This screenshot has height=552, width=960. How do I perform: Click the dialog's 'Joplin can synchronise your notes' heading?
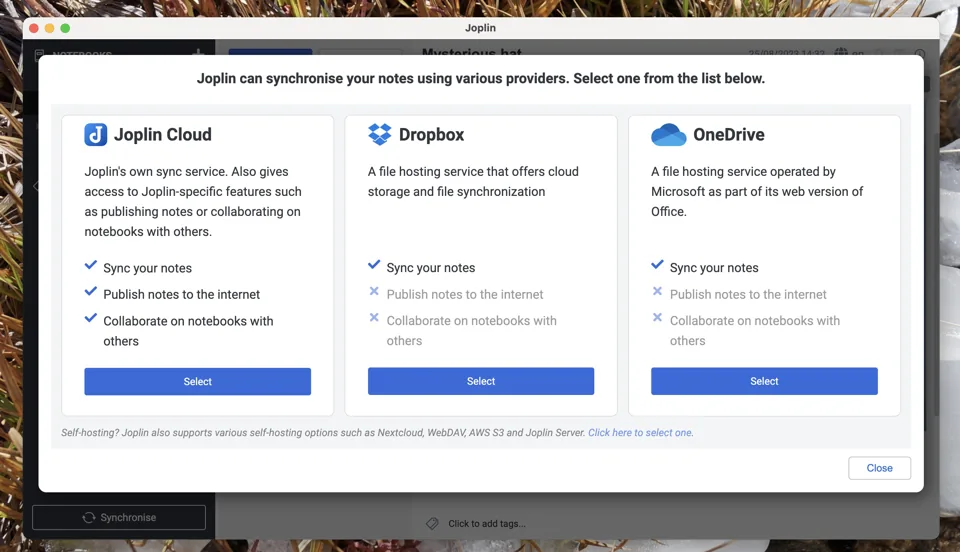click(481, 78)
